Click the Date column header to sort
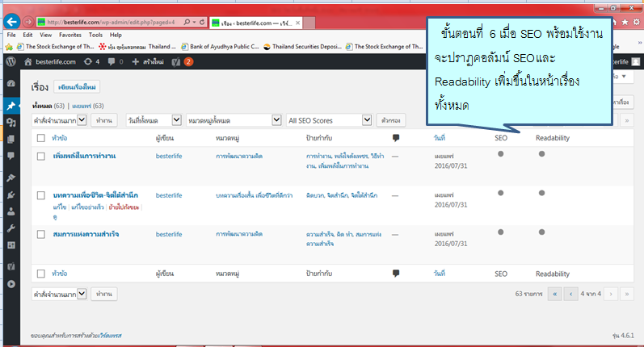 (x=439, y=138)
